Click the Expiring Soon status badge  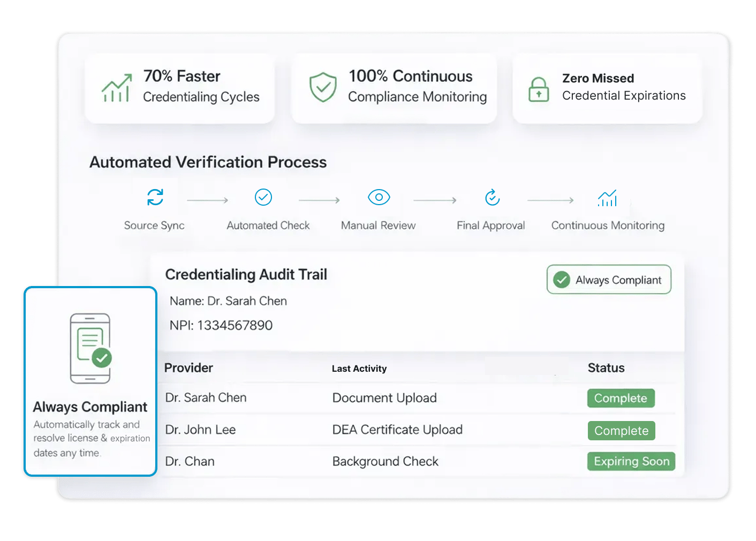[x=631, y=461]
